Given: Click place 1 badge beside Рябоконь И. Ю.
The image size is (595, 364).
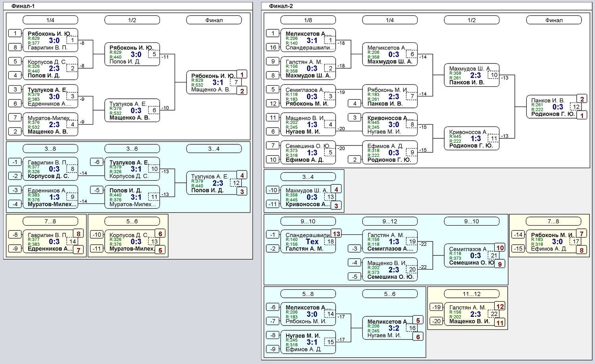Looking at the screenshot, I should tap(242, 75).
